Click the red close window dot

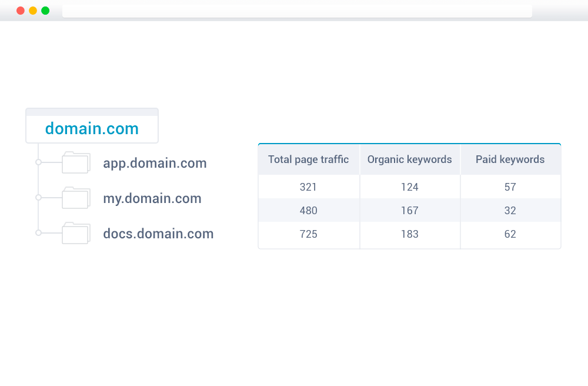click(21, 11)
